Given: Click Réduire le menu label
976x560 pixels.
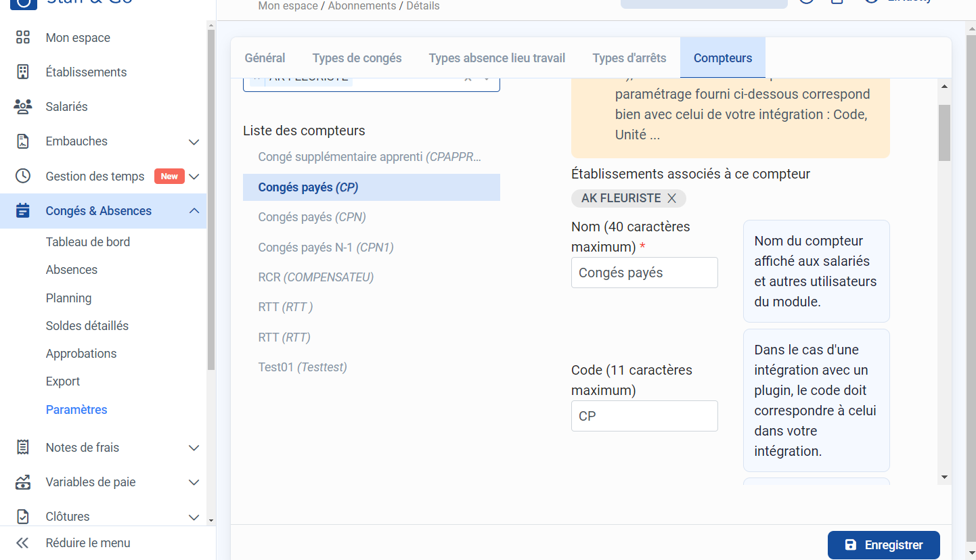Looking at the screenshot, I should pyautogui.click(x=88, y=543).
